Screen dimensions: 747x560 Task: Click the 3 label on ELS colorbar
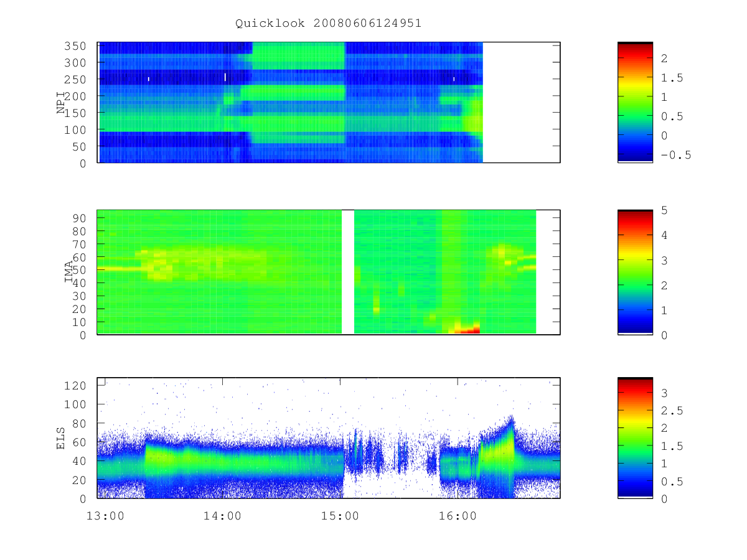click(664, 393)
